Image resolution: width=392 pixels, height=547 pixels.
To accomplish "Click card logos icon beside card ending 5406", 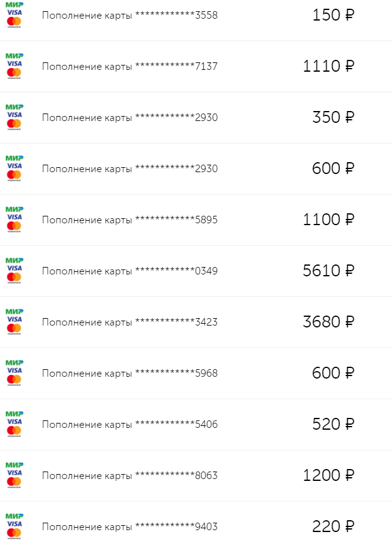I will pos(14,424).
